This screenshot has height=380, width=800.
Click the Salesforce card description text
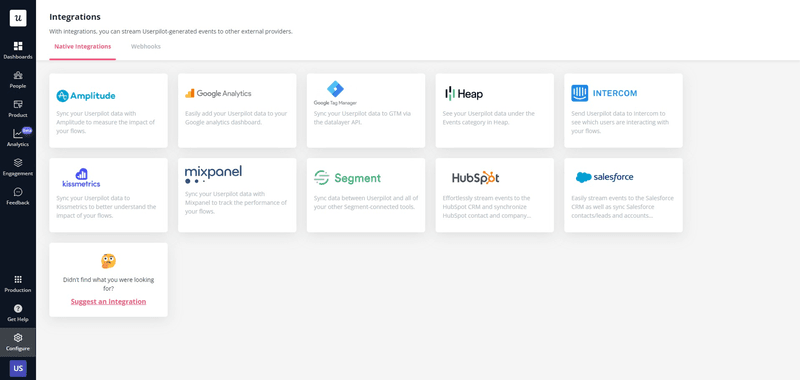(x=622, y=207)
